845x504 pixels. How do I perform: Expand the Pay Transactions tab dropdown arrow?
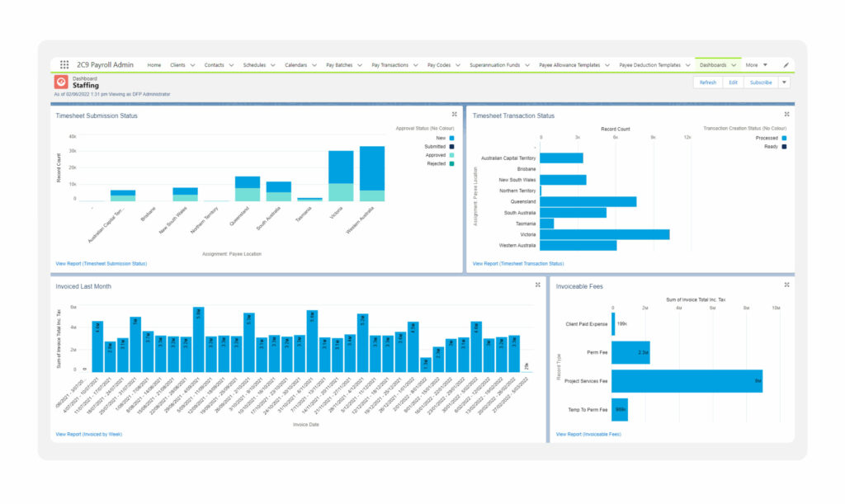416,65
